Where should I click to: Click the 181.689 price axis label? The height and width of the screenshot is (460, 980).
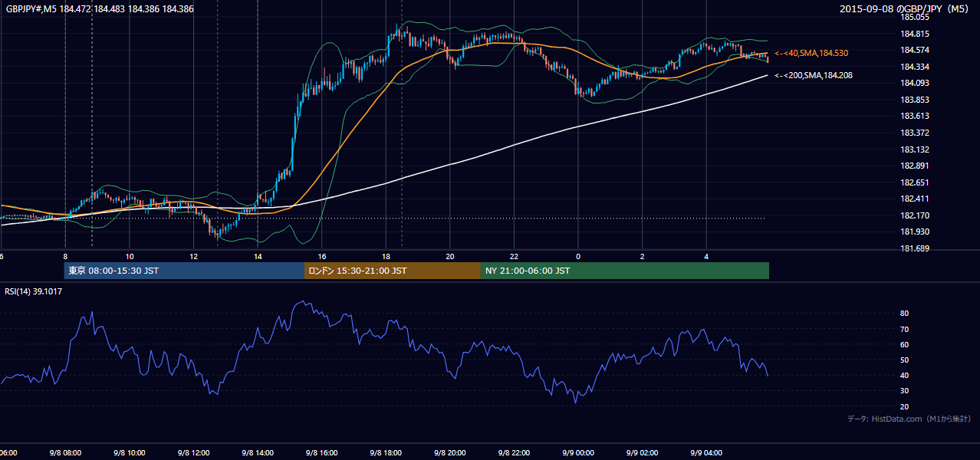[915, 248]
